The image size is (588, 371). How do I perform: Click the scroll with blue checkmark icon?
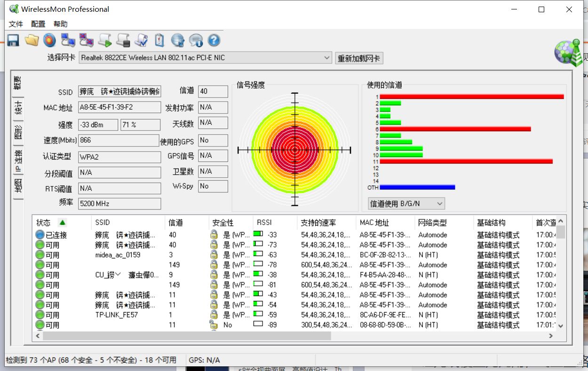coord(141,40)
